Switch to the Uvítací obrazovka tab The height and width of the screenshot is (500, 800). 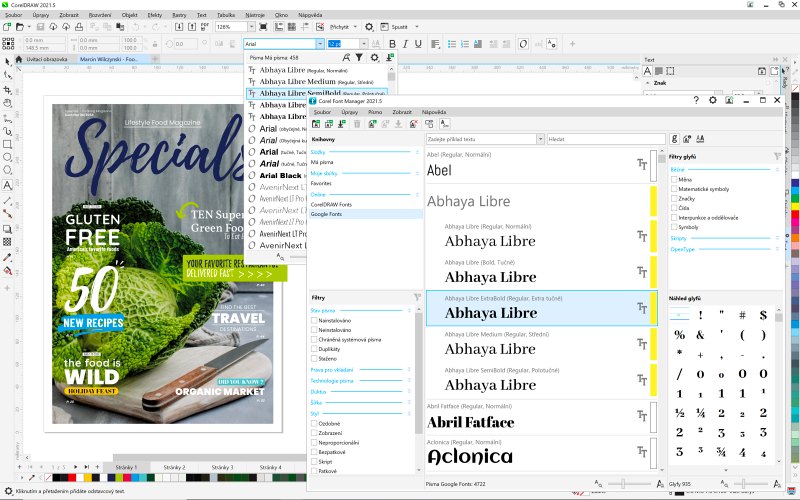(46, 59)
